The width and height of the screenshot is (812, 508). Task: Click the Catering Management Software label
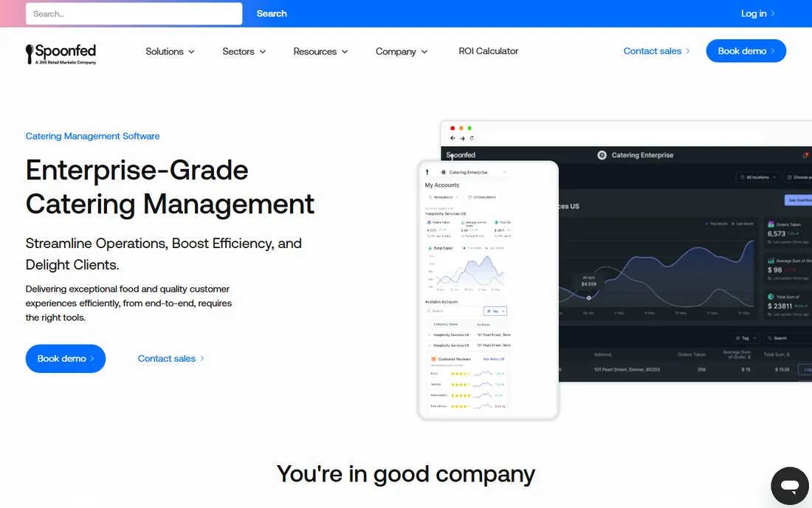93,136
